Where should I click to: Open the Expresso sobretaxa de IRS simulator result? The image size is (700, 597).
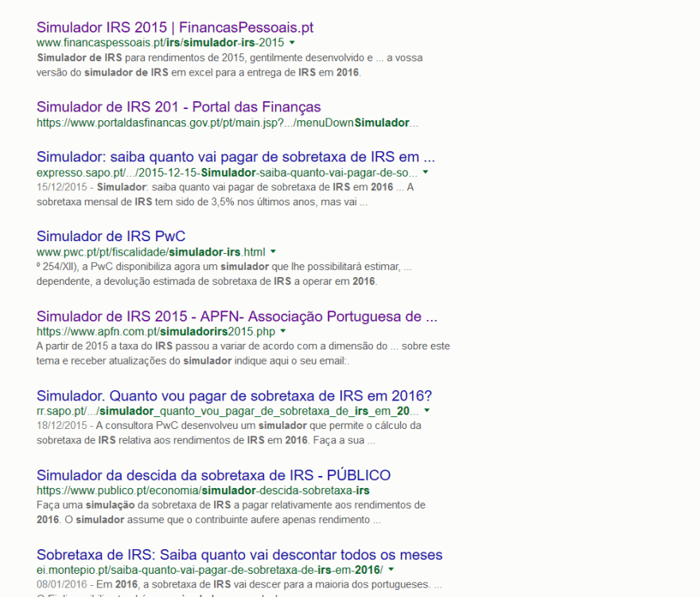point(235,157)
